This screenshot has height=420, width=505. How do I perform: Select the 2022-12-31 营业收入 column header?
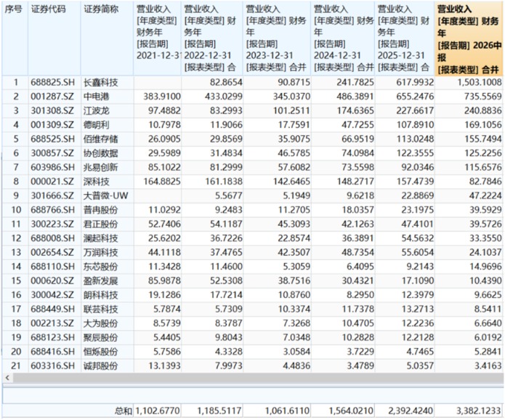[x=212, y=39]
